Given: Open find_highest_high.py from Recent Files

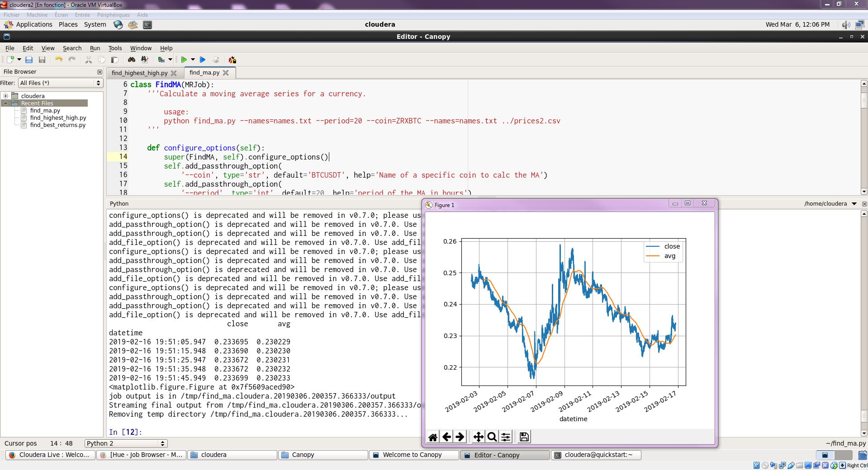Looking at the screenshot, I should [x=58, y=117].
